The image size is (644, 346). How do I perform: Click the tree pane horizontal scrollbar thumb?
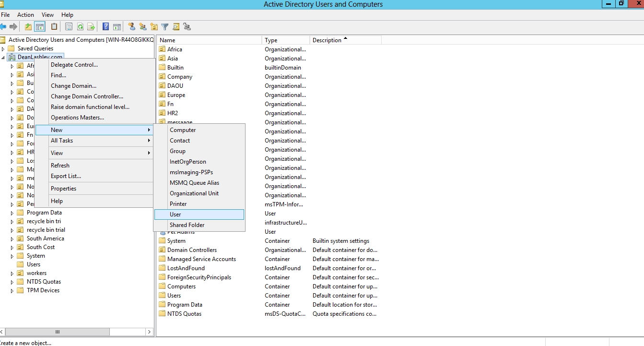click(58, 332)
